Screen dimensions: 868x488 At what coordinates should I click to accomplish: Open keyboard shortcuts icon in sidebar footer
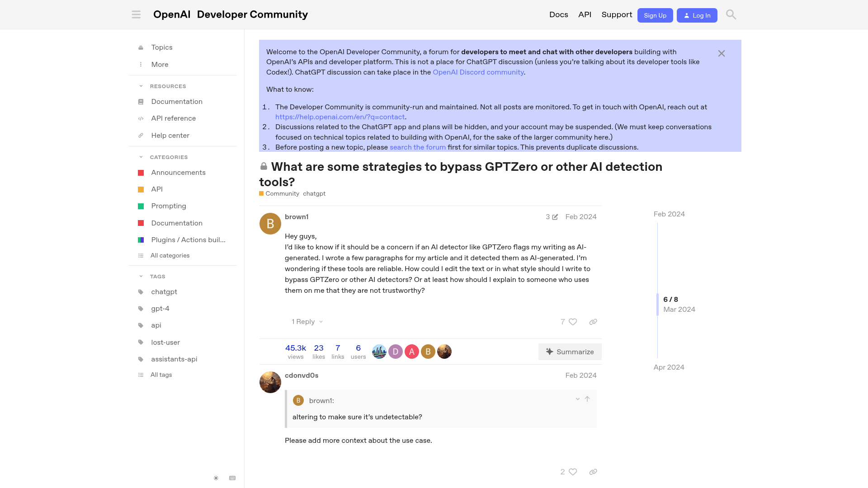coord(232,478)
